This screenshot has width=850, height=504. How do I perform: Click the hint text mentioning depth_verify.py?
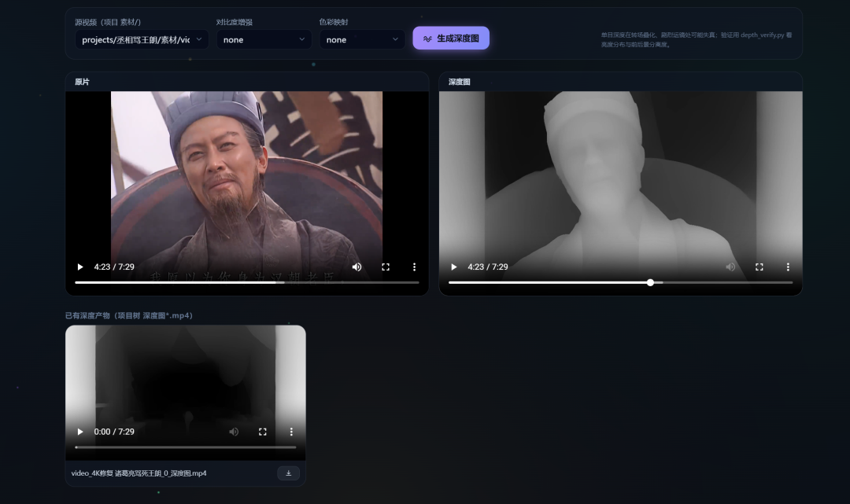pyautogui.click(x=696, y=39)
